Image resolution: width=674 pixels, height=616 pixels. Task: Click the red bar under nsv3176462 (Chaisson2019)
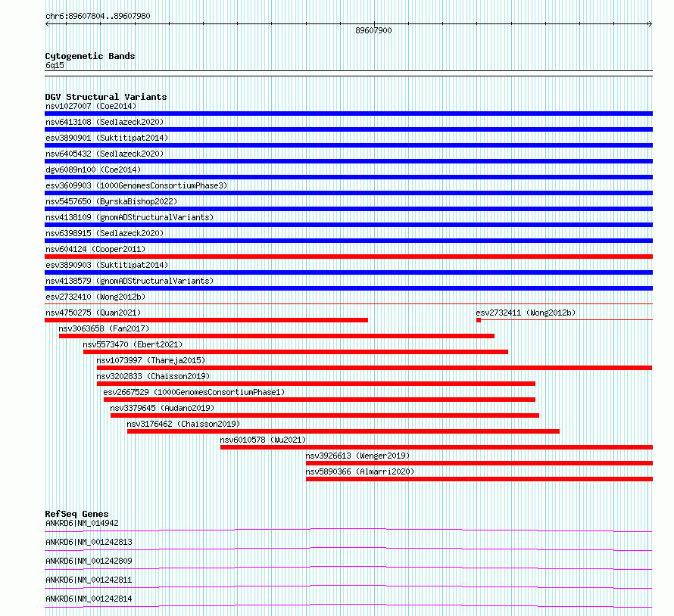pos(343,431)
